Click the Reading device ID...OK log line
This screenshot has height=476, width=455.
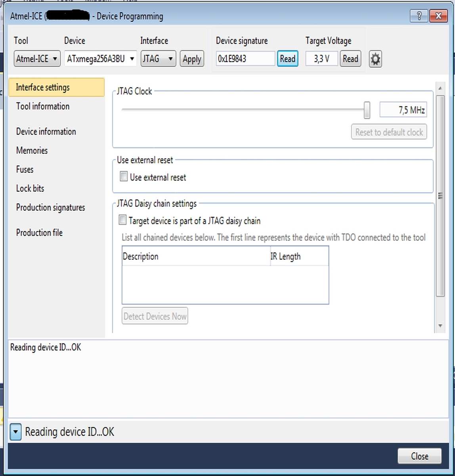coord(46,347)
